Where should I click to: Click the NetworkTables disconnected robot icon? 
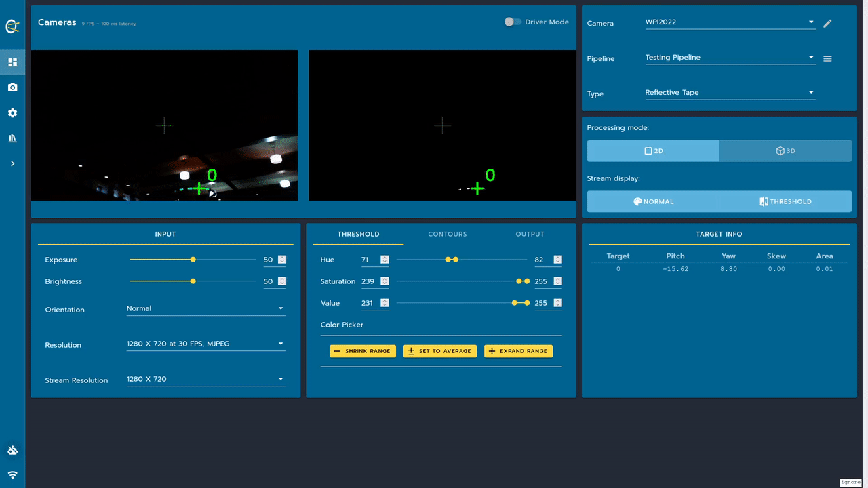coord(12,451)
